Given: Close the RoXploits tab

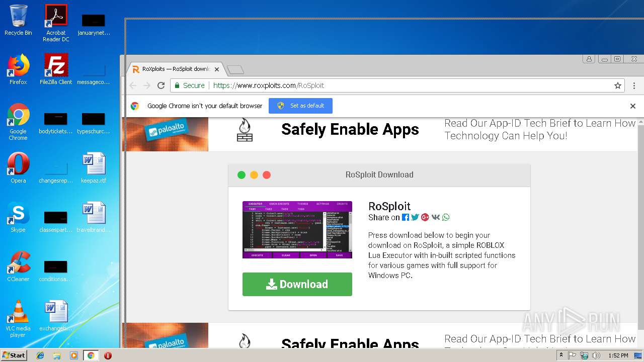Looking at the screenshot, I should pyautogui.click(x=217, y=69).
